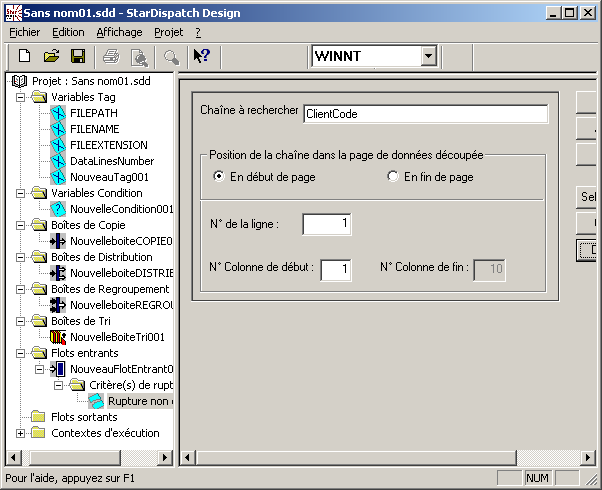Collapse the Variables Tag tree node
Screen dimensions: 602x490
tap(21, 97)
